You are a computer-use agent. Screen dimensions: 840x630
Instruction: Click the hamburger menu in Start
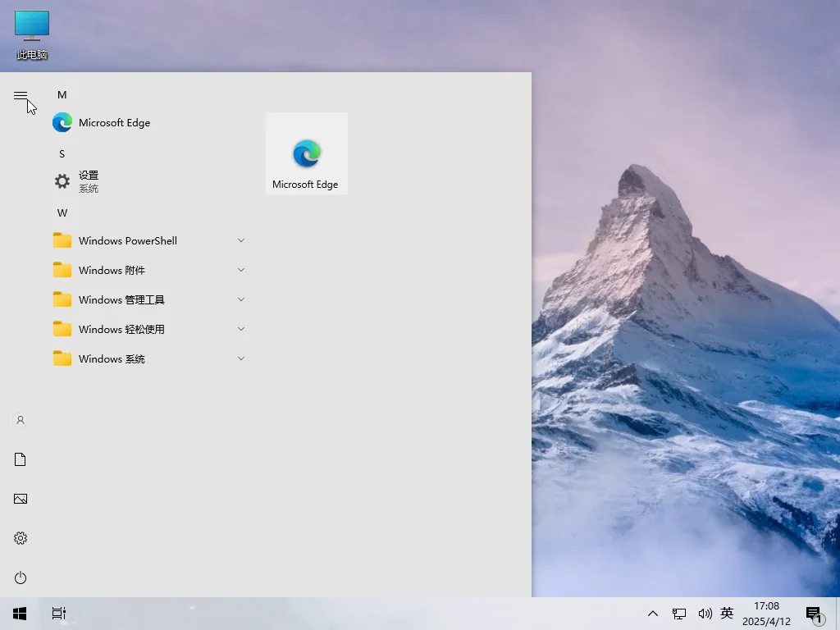(x=20, y=94)
